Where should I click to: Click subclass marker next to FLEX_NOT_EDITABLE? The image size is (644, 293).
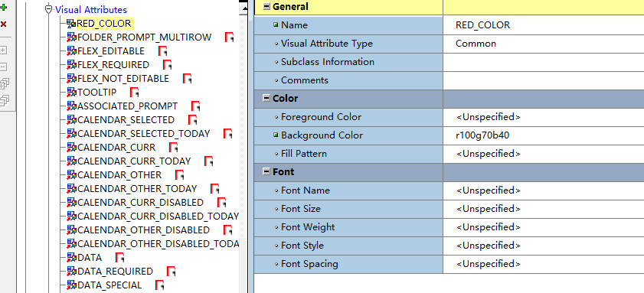(188, 78)
